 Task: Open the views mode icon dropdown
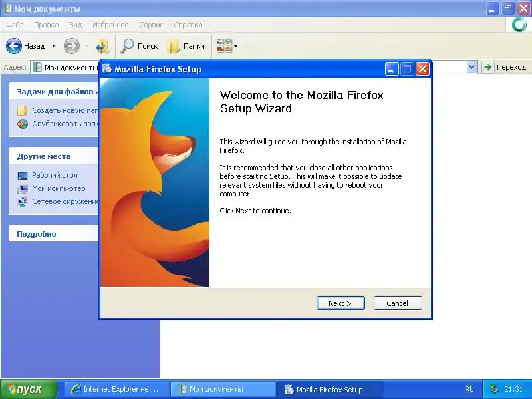227,46
